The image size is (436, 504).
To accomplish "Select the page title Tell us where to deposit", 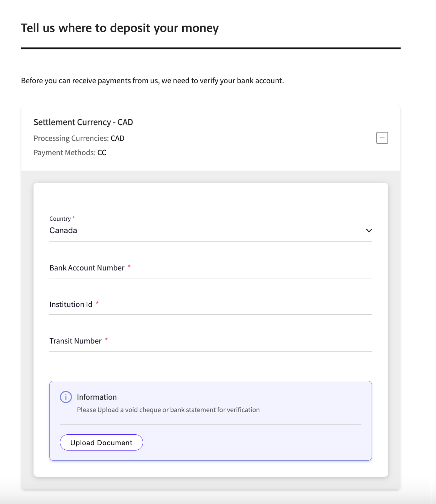I will click(120, 28).
